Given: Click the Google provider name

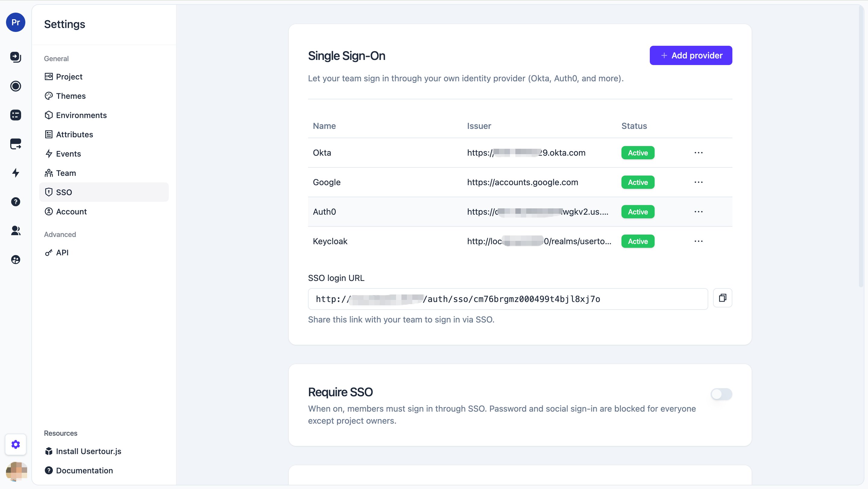Looking at the screenshot, I should coord(326,182).
